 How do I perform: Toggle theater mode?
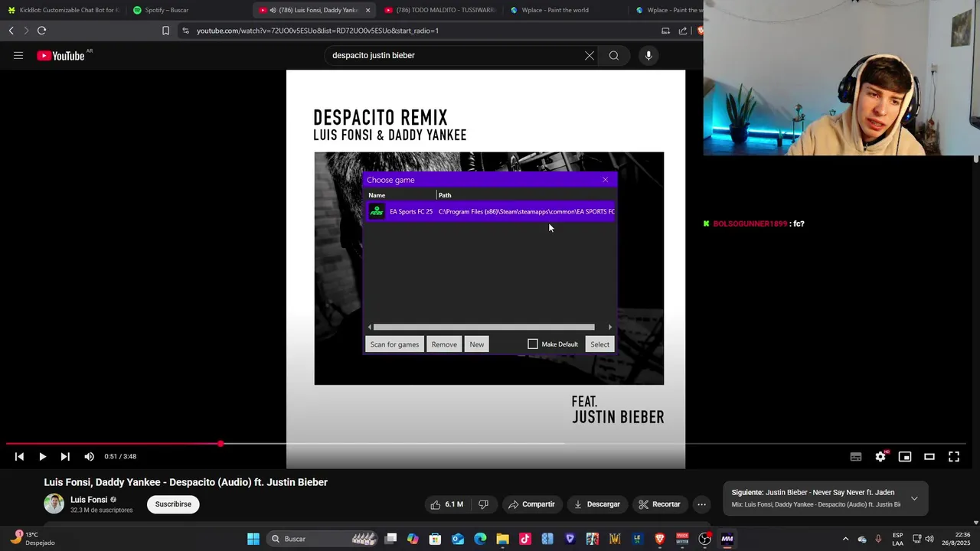(x=929, y=456)
